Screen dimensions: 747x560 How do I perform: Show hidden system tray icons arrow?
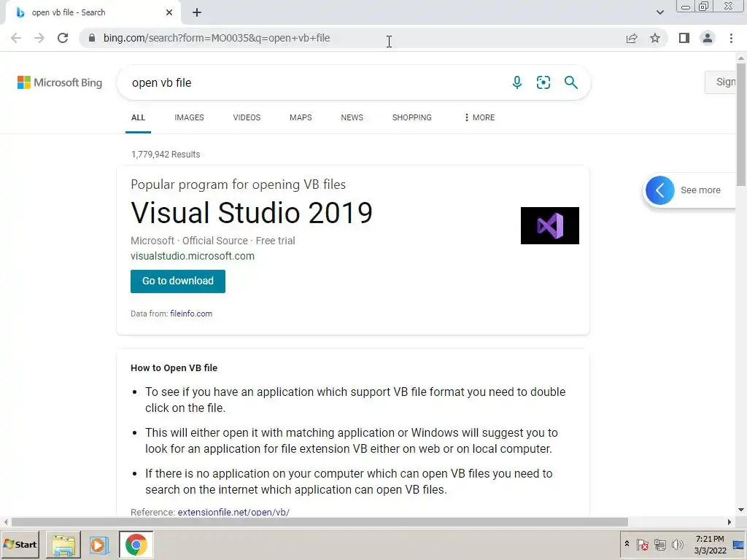tap(627, 544)
